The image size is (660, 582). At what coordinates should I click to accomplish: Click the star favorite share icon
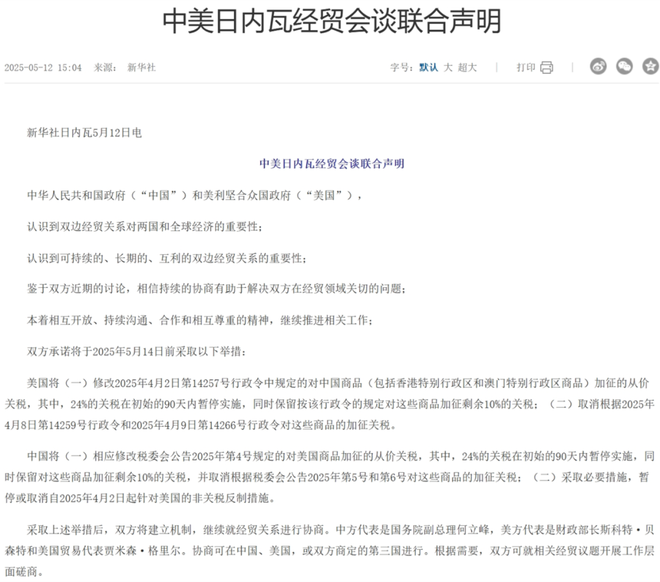coord(649,67)
